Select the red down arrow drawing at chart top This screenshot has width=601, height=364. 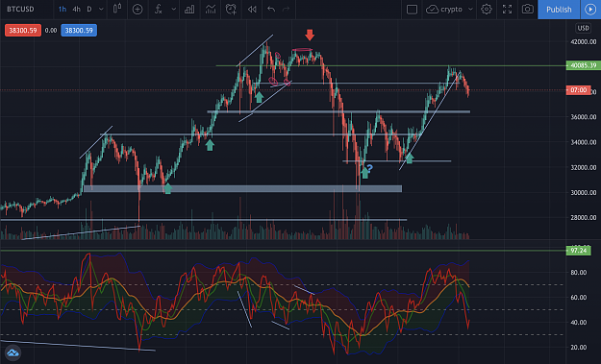310,35
